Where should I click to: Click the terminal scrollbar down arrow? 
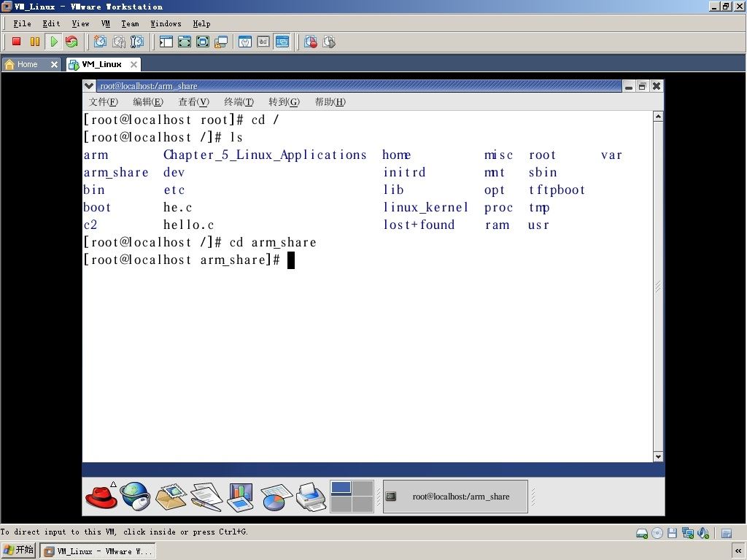[x=658, y=456]
